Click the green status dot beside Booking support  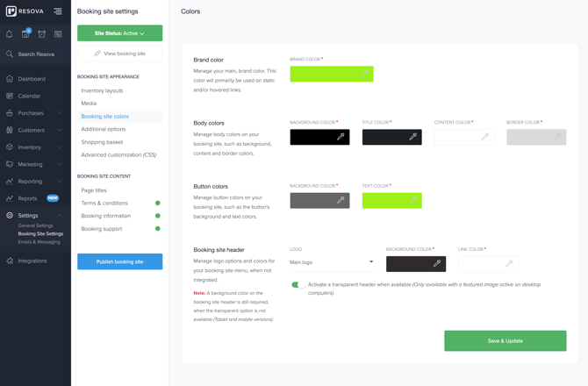click(x=157, y=229)
